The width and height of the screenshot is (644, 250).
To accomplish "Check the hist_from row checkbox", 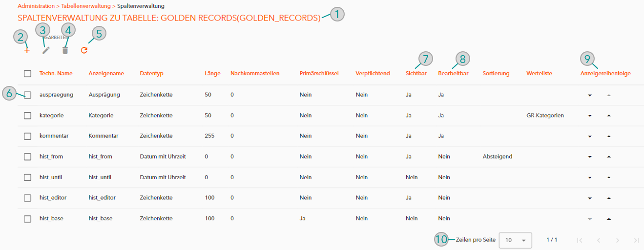I will 28,157.
